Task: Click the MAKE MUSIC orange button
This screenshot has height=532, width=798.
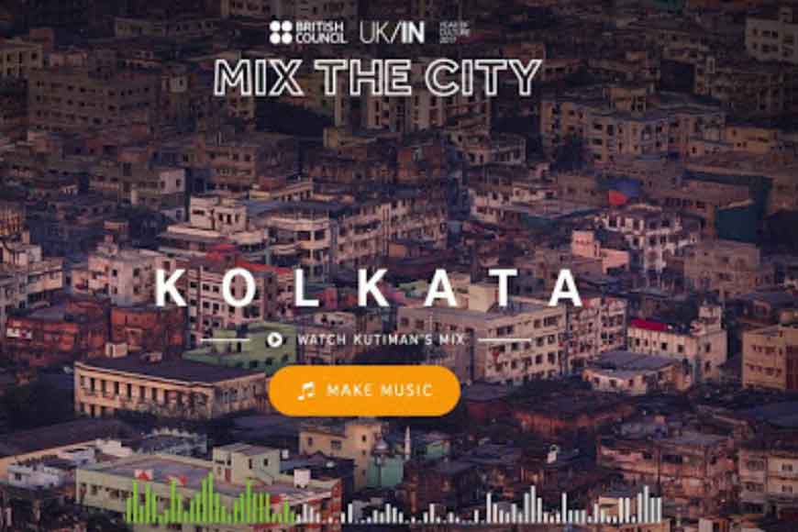Action: [x=364, y=391]
